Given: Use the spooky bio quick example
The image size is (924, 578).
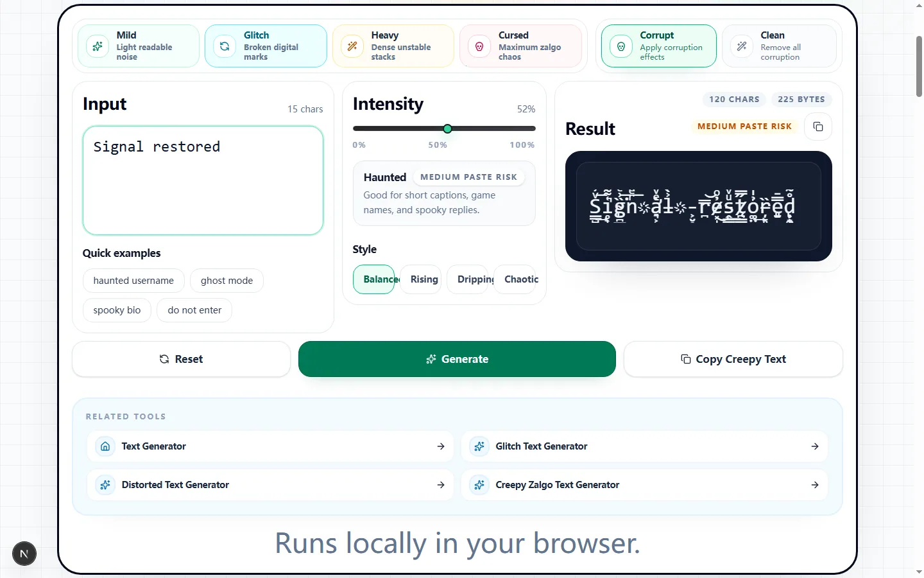Looking at the screenshot, I should coord(117,310).
